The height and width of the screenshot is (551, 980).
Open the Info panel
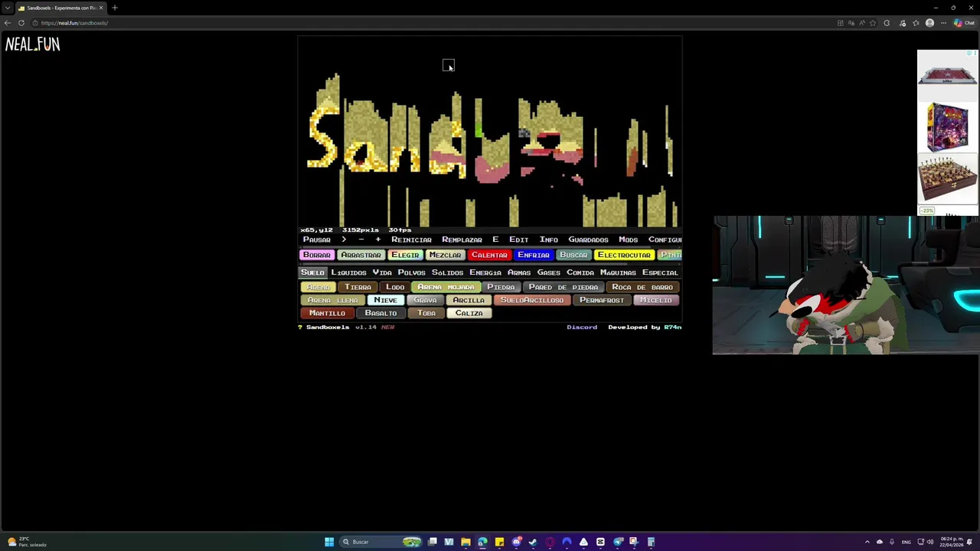pos(548,240)
